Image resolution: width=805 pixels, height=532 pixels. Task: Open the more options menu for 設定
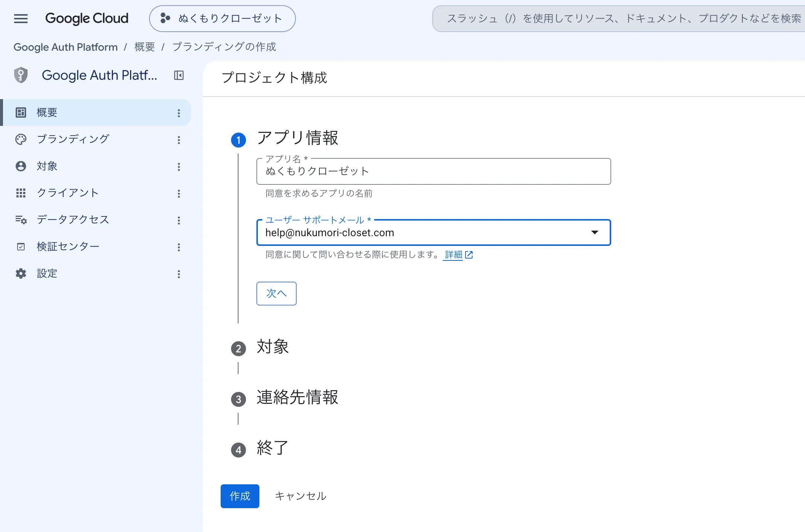pyautogui.click(x=179, y=274)
